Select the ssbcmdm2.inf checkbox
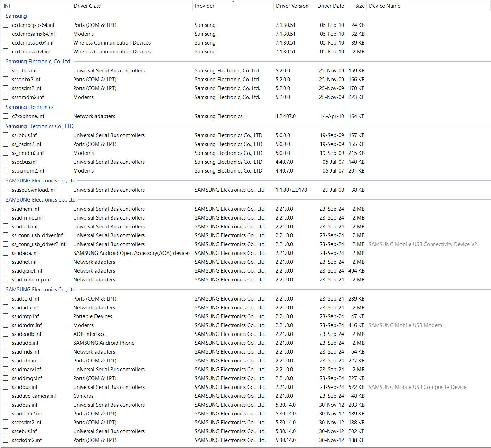Screen dimensions: 491x448 point(6,170)
